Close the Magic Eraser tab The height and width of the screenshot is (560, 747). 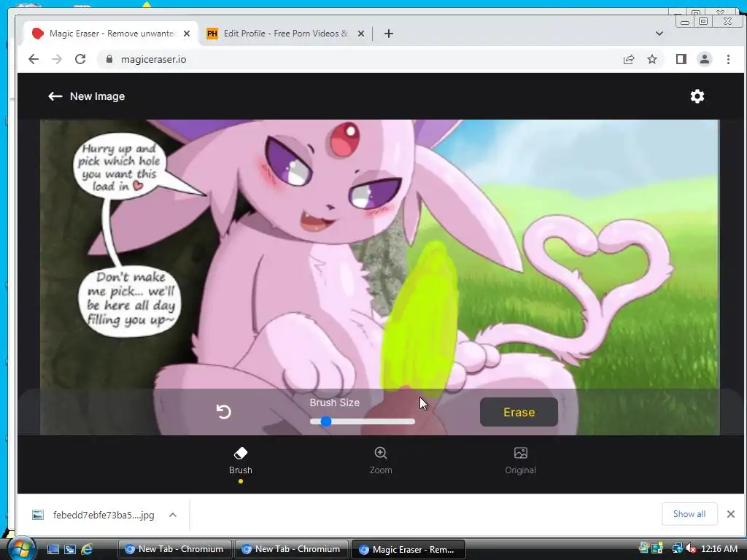[187, 34]
